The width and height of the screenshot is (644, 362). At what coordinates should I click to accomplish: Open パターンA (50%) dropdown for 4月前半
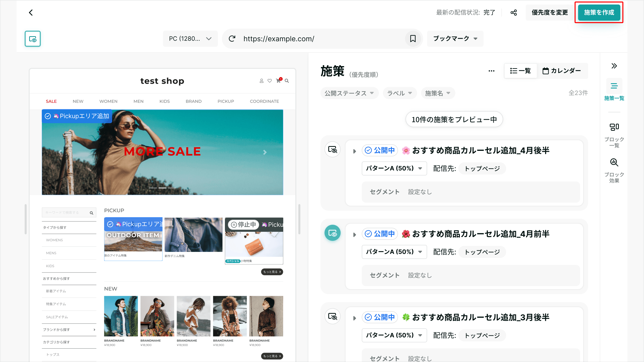point(394,252)
